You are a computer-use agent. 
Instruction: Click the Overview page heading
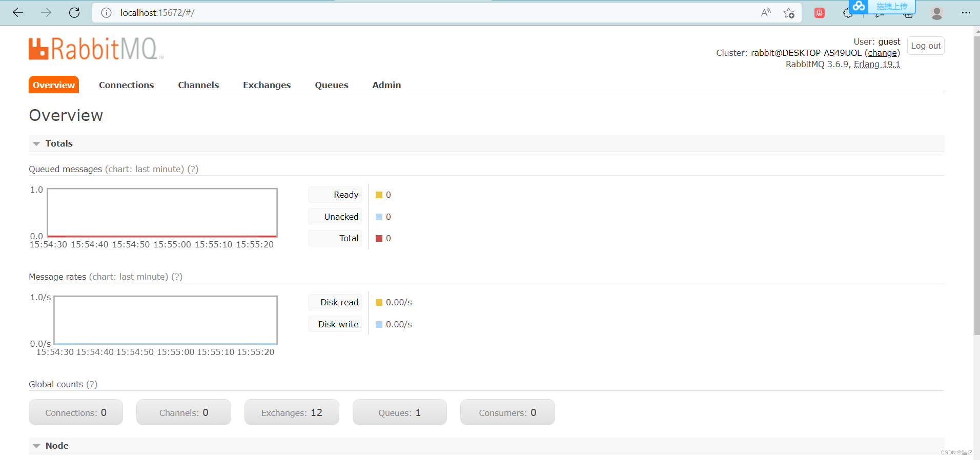(x=66, y=115)
